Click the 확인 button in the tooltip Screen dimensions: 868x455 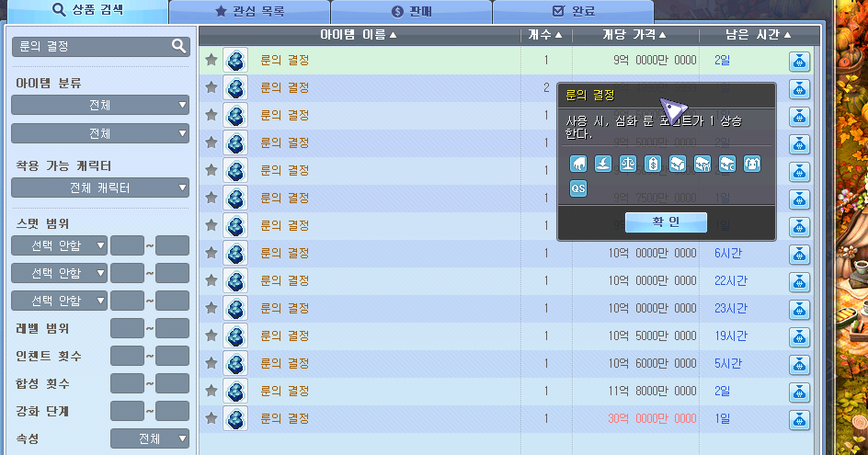[666, 222]
